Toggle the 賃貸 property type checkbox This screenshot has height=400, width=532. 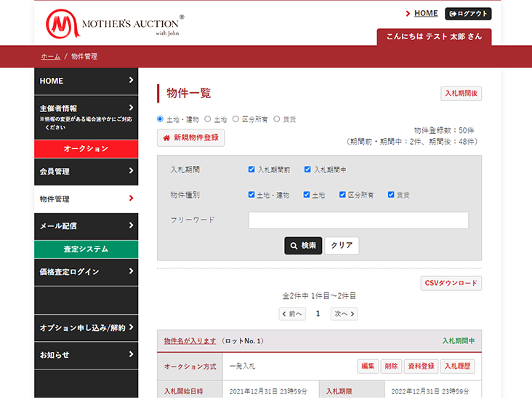391,195
